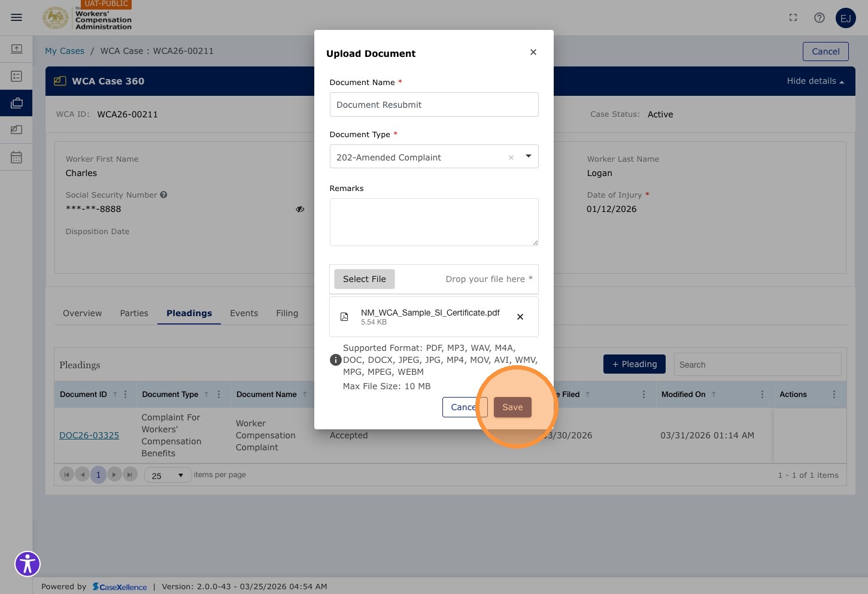Image resolution: width=868 pixels, height=594 pixels.
Task: Toggle fullscreen mode icon
Action: [793, 18]
